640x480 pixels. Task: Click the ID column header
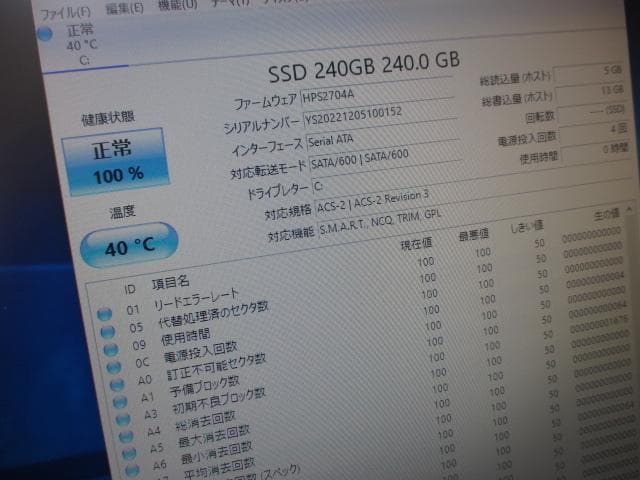click(130, 289)
